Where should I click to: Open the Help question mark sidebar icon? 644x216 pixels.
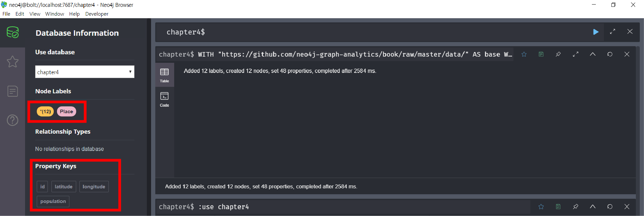[x=13, y=120]
